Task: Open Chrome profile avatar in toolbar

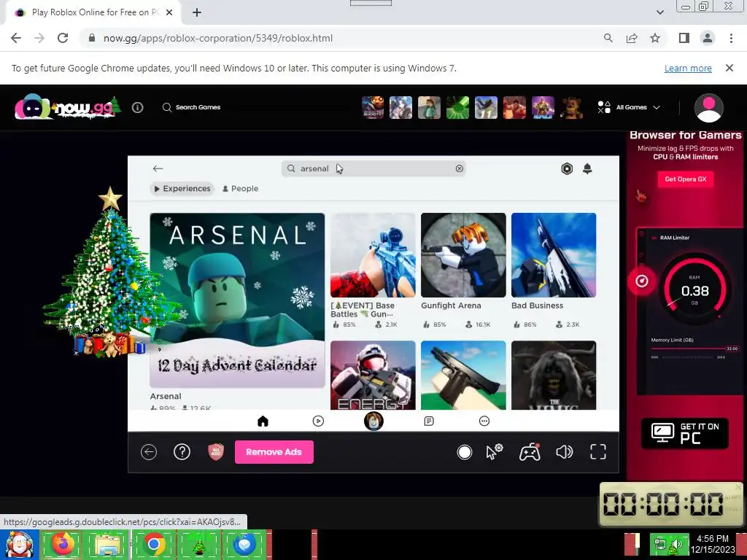Action: (x=708, y=38)
